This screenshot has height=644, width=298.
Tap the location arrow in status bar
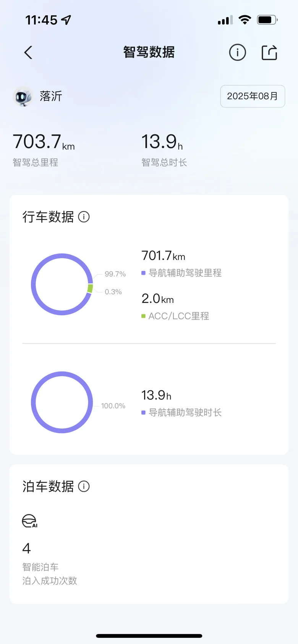(x=66, y=20)
